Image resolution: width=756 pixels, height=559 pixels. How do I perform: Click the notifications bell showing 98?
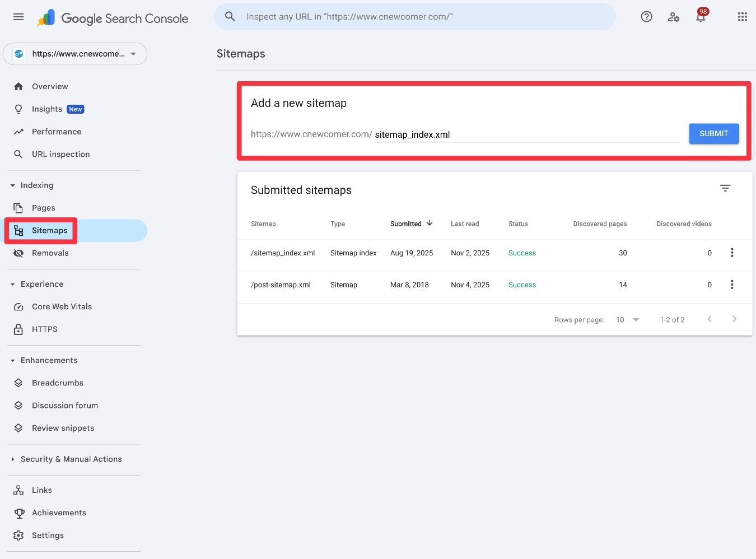[x=700, y=17]
